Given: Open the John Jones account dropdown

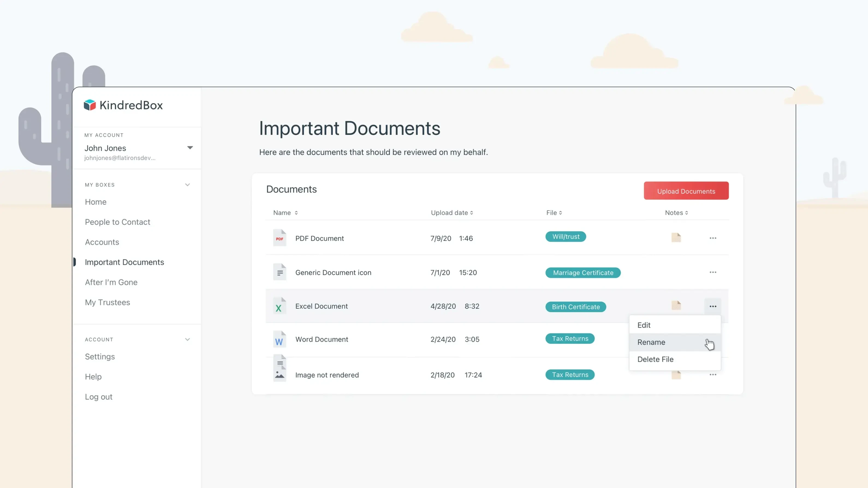Looking at the screenshot, I should pyautogui.click(x=190, y=148).
